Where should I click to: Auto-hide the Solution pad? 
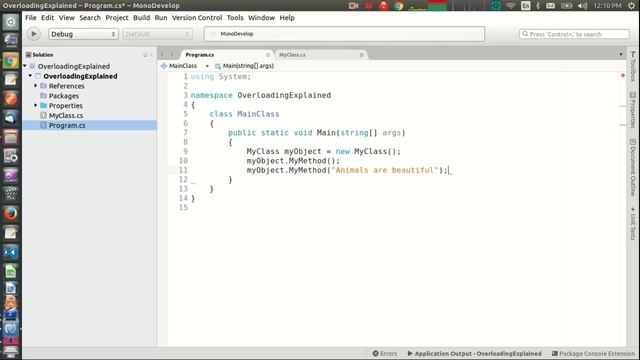click(x=145, y=55)
